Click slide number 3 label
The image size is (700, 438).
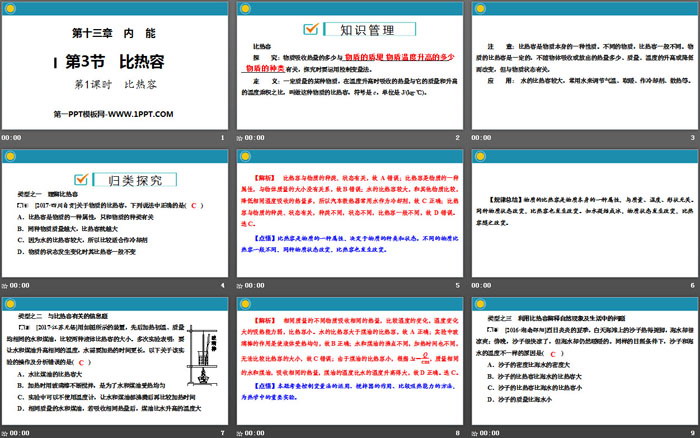[x=693, y=138]
